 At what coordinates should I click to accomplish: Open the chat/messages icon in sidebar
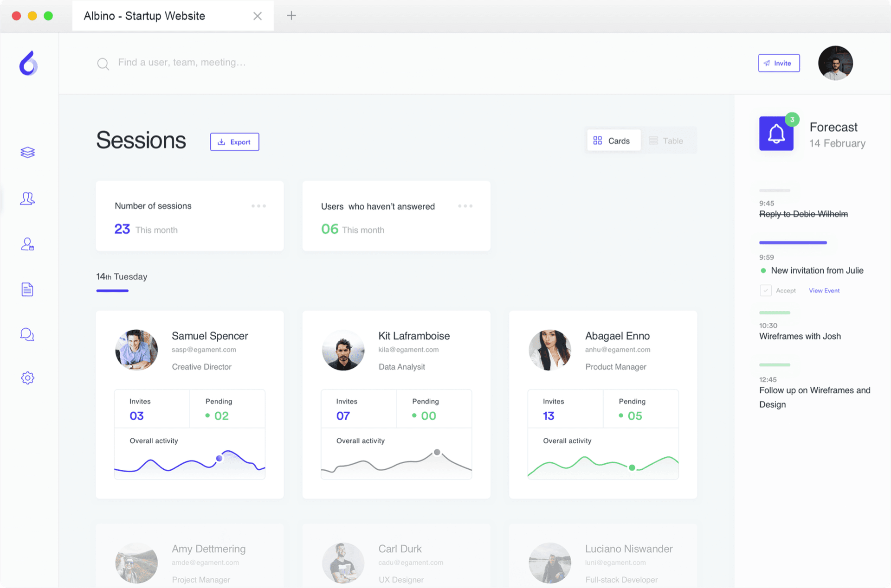pyautogui.click(x=27, y=335)
